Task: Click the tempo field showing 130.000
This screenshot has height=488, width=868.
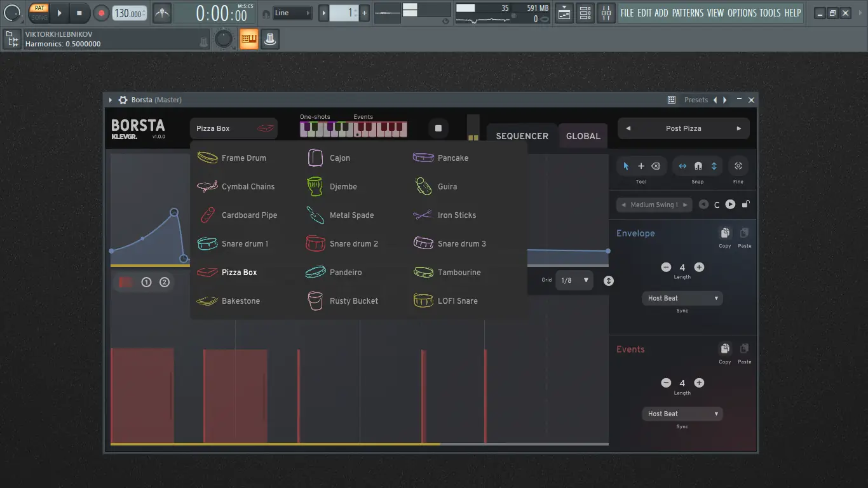Action: (130, 13)
